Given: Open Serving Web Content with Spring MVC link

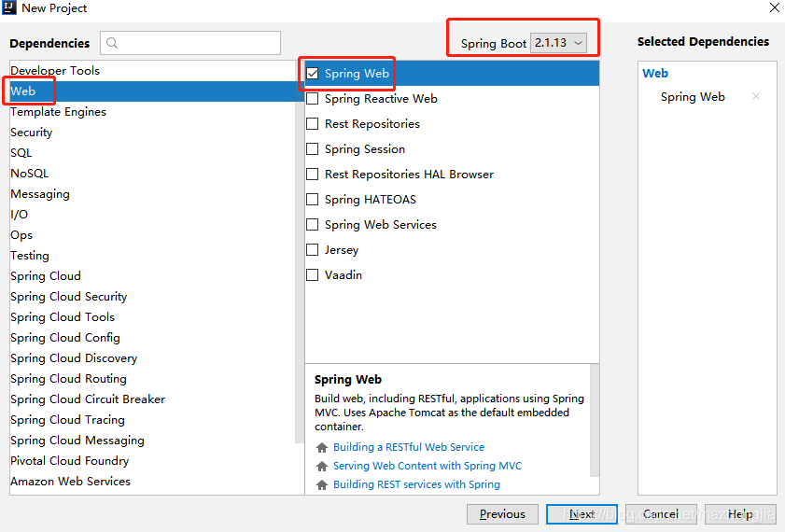Looking at the screenshot, I should tap(428, 466).
